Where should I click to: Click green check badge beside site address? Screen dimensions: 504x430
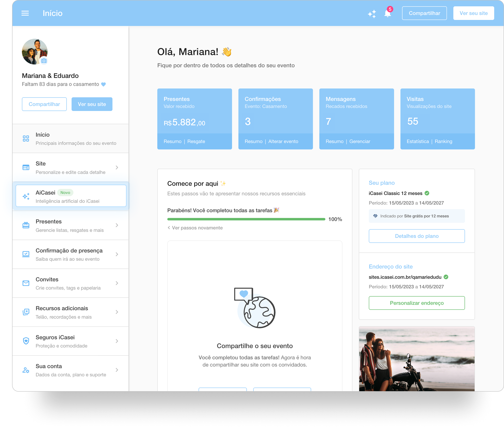[x=446, y=277]
